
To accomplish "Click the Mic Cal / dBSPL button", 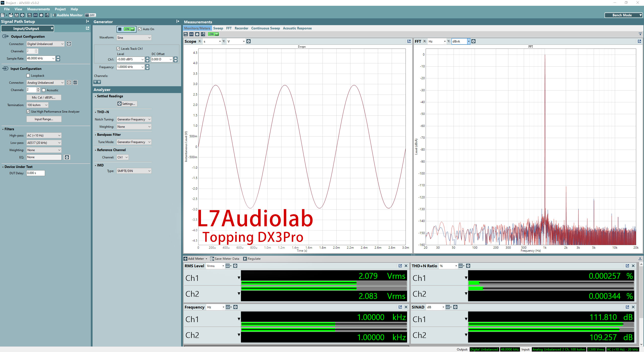I will [44, 98].
